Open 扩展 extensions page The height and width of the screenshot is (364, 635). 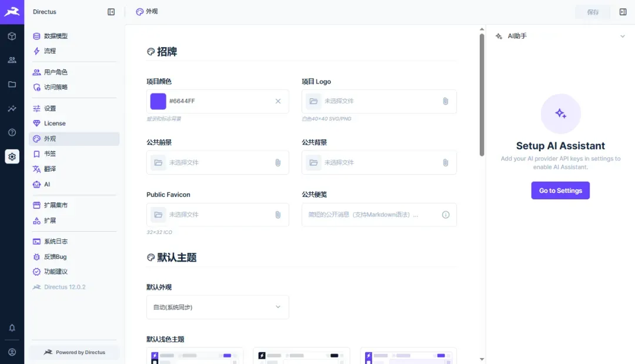[x=74, y=221]
